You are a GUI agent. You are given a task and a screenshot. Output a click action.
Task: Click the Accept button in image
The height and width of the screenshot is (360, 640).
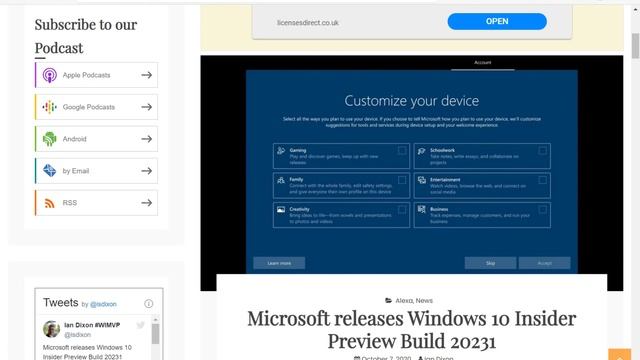(544, 263)
